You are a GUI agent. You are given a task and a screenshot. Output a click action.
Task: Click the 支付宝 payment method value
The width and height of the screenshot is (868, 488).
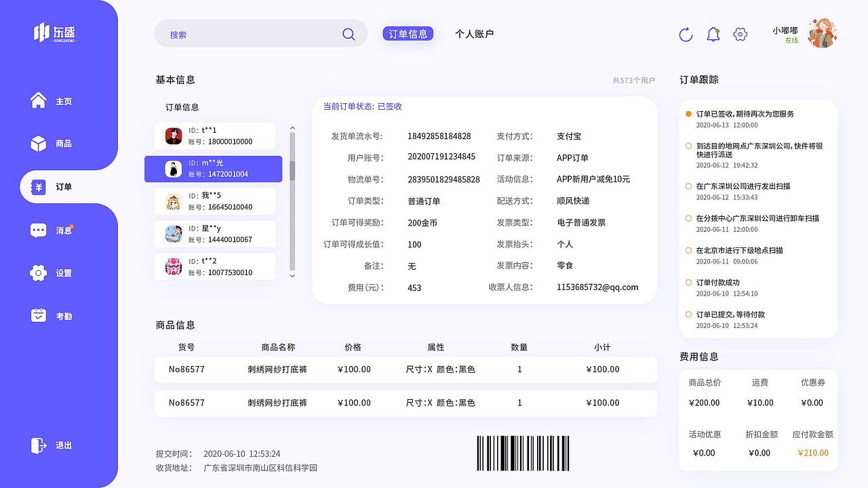coord(569,136)
